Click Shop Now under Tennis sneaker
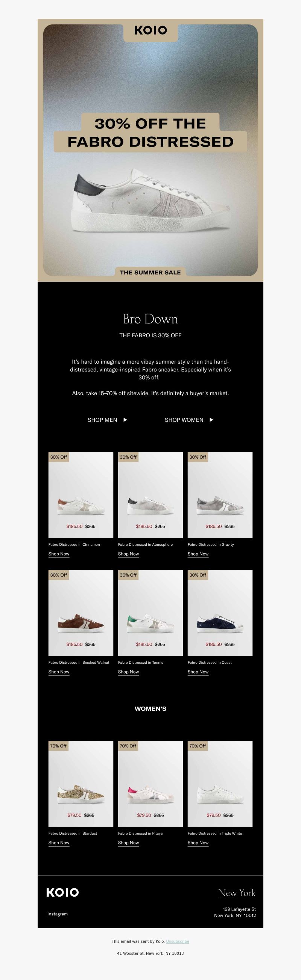Image resolution: width=301 pixels, height=980 pixels. pos(128,672)
